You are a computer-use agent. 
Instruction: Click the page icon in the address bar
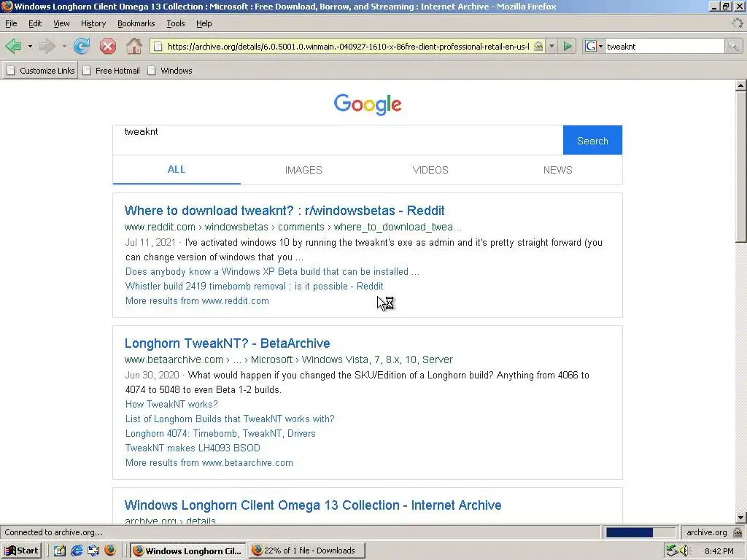(158, 46)
